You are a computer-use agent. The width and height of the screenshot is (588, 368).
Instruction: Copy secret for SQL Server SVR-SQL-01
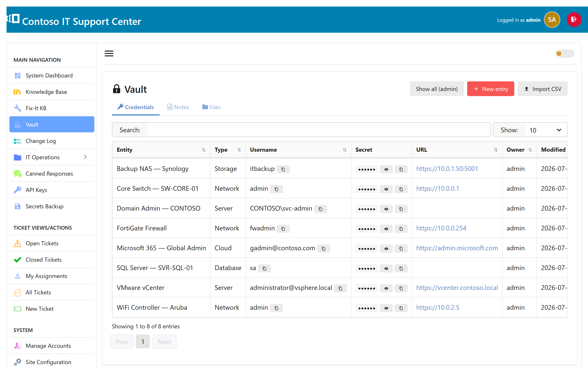401,268
